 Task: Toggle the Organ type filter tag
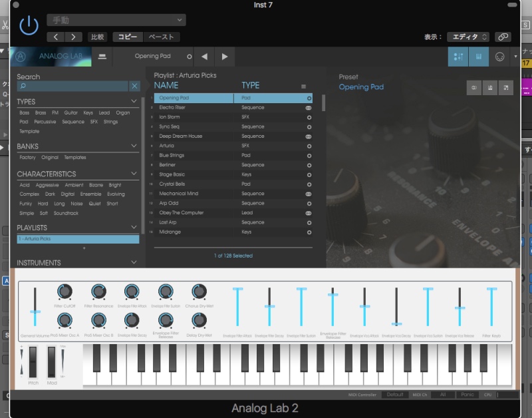point(123,112)
